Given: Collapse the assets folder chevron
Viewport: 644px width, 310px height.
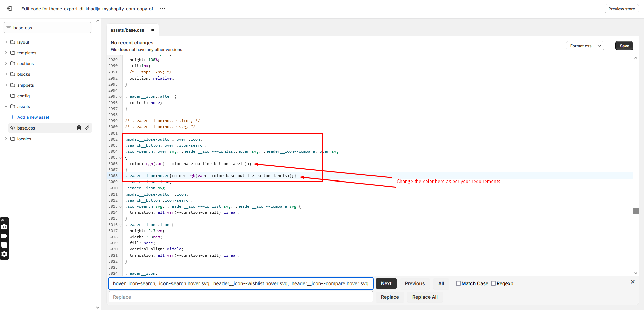Looking at the screenshot, I should coord(6,106).
